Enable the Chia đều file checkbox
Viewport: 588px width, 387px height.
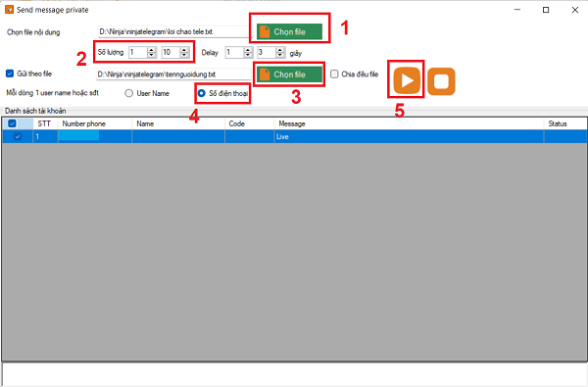click(x=334, y=73)
